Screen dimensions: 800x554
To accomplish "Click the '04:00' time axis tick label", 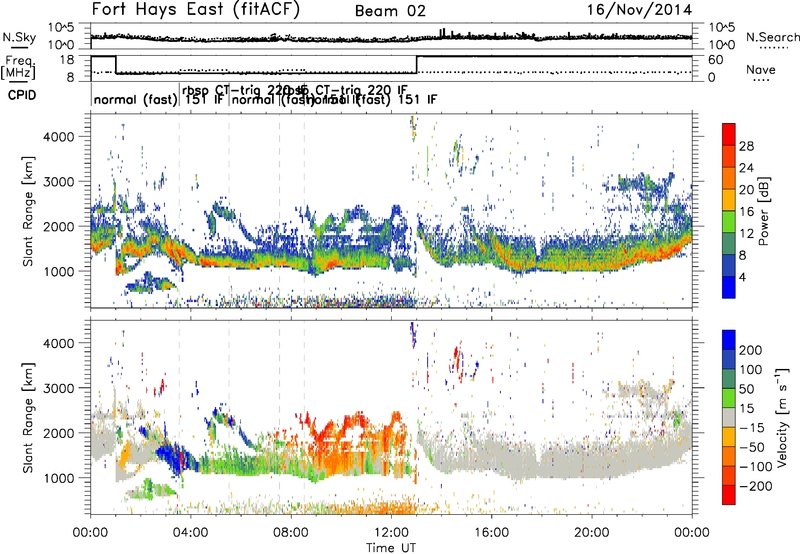I will [x=190, y=533].
